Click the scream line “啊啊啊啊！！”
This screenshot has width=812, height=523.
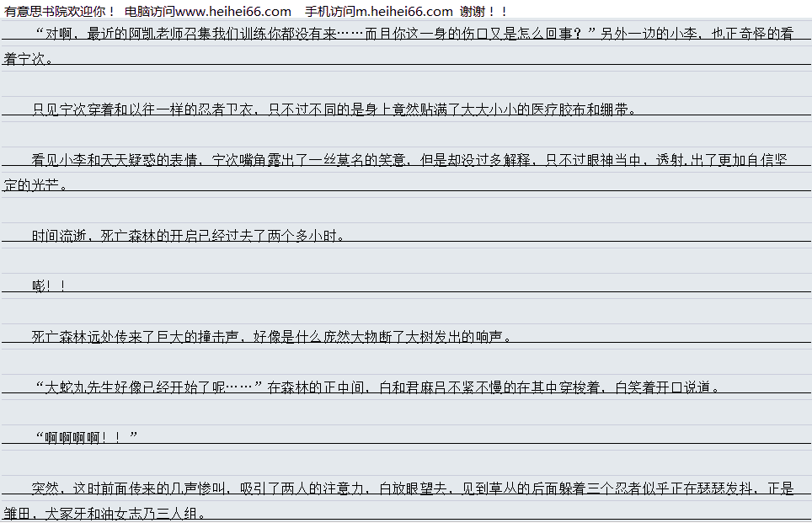pos(86,438)
